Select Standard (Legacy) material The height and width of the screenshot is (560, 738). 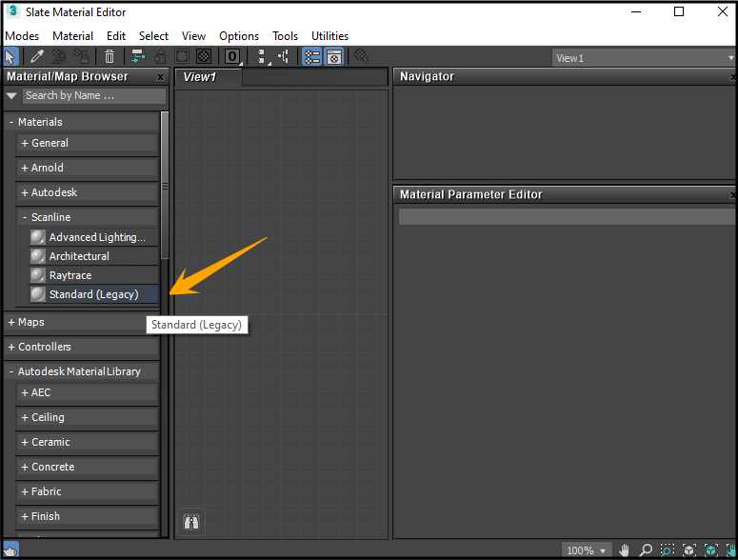(x=93, y=294)
